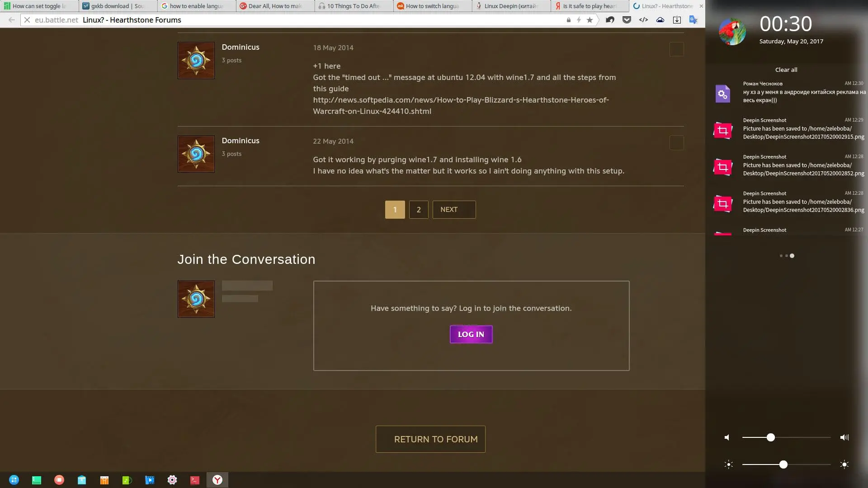This screenshot has width=868, height=488.
Task: Switch to '10 Things To Do Afte' tab
Action: point(354,6)
